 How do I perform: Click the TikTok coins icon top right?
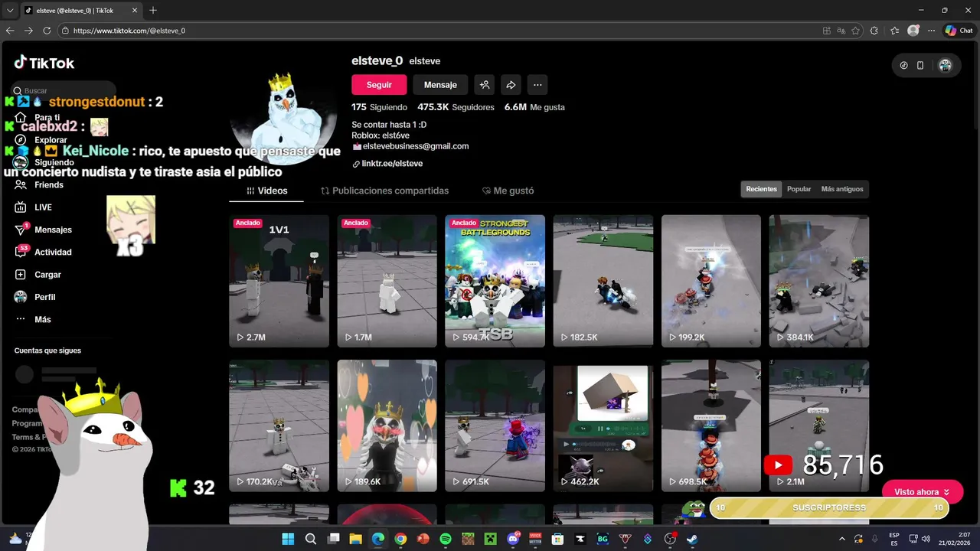(x=903, y=66)
